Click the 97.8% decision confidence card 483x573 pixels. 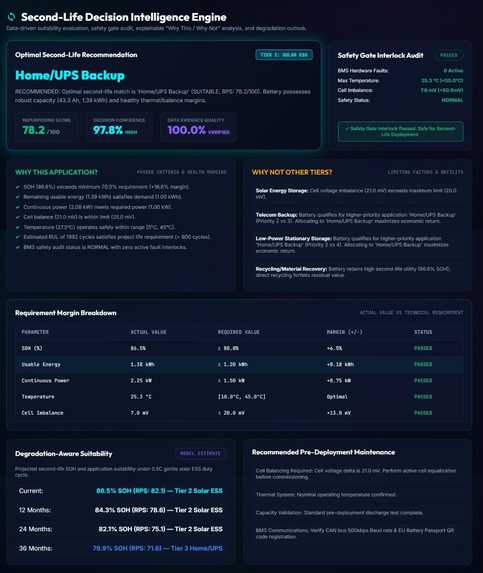click(x=119, y=127)
